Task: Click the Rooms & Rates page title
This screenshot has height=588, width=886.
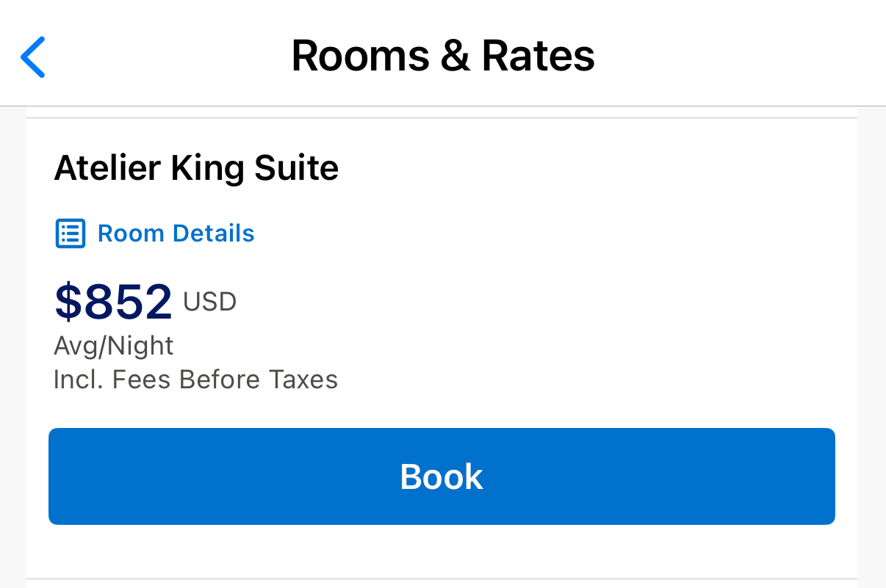Action: (x=443, y=56)
